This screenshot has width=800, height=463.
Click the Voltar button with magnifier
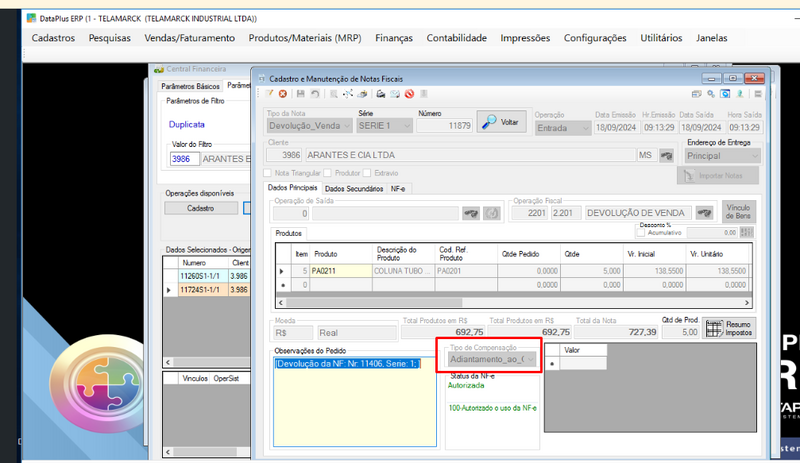click(x=502, y=122)
